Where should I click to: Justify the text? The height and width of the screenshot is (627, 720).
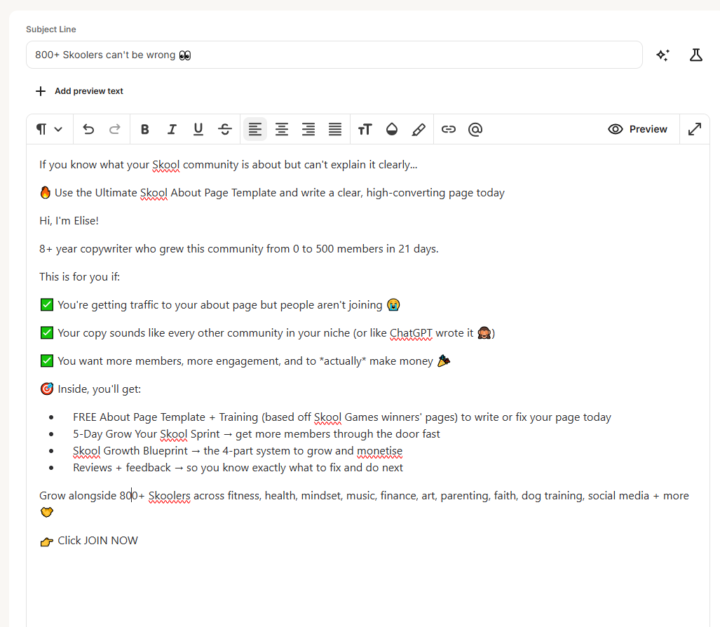coord(335,130)
